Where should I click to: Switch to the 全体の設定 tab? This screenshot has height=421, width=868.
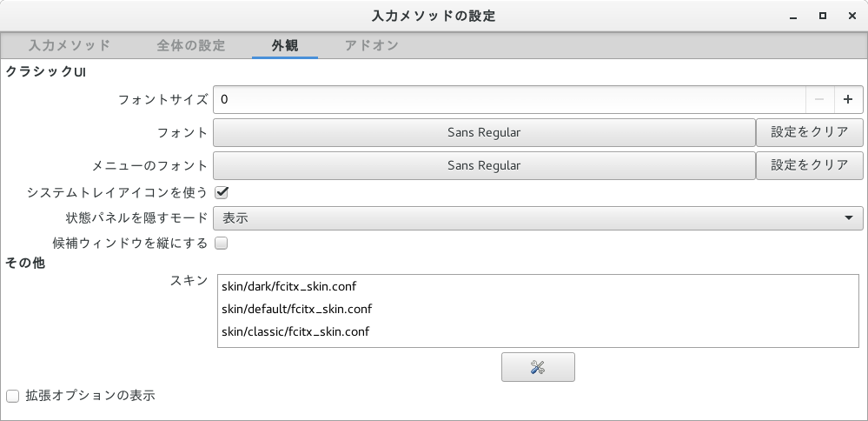coord(191,45)
